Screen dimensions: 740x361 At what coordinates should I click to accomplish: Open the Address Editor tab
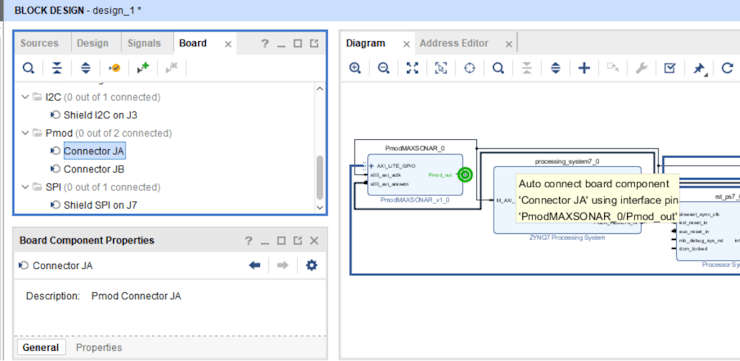click(454, 43)
